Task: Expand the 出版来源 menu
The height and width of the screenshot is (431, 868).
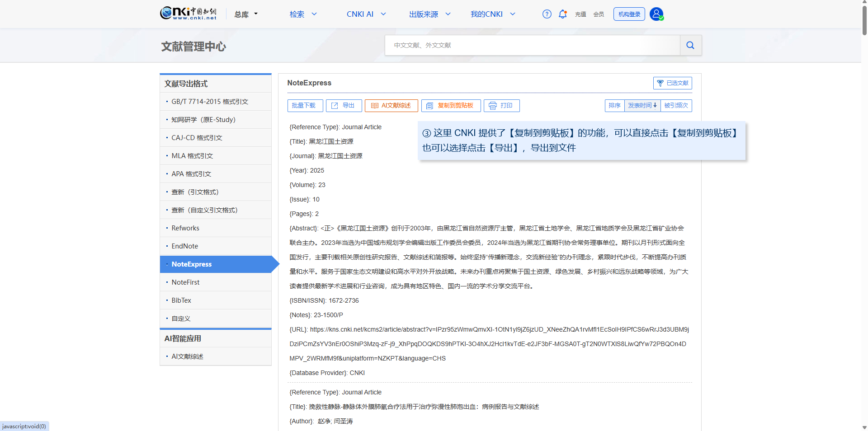Action: [x=430, y=14]
